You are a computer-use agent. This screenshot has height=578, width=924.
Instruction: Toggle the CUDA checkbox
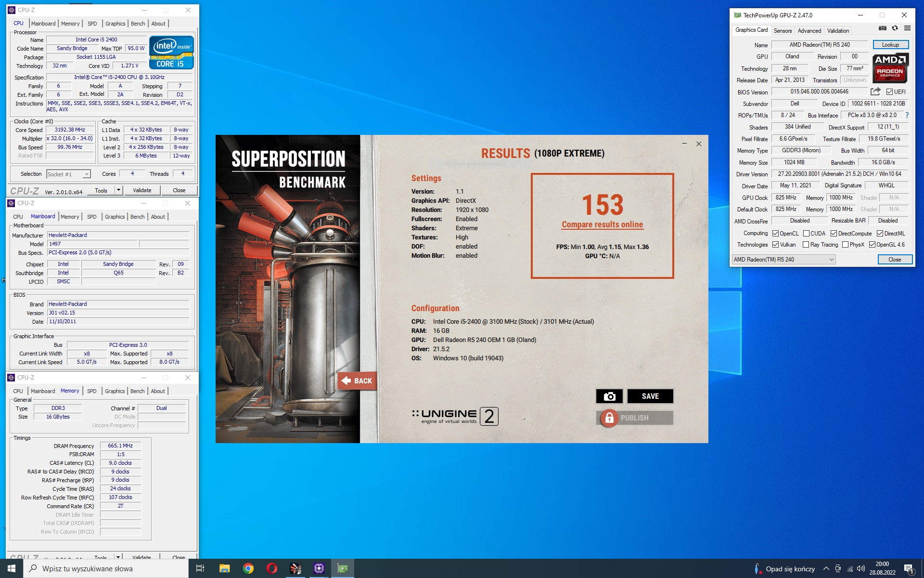(x=806, y=234)
